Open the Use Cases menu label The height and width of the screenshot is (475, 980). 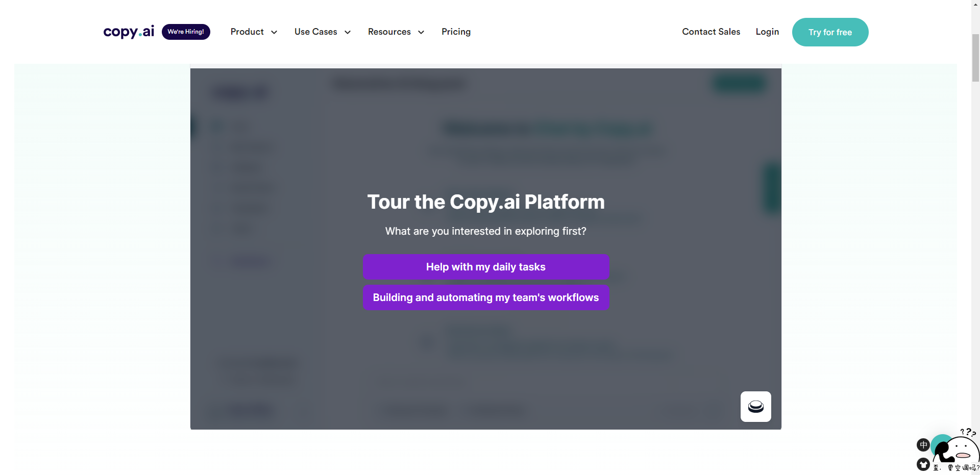(315, 32)
